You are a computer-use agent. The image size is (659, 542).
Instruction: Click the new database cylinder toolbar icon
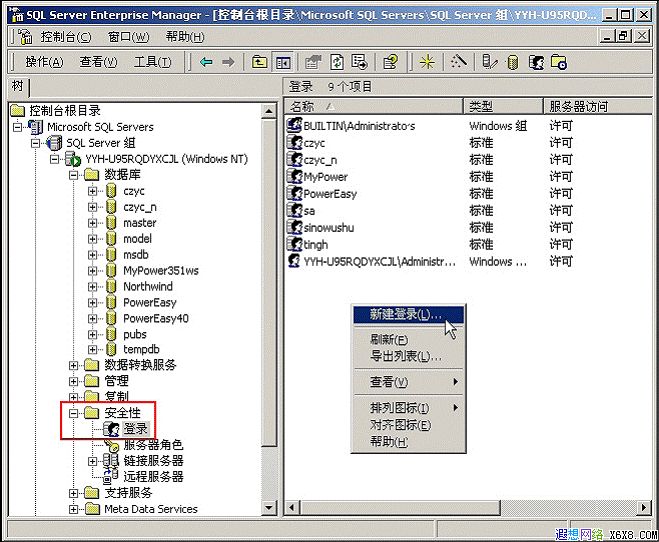(x=512, y=63)
